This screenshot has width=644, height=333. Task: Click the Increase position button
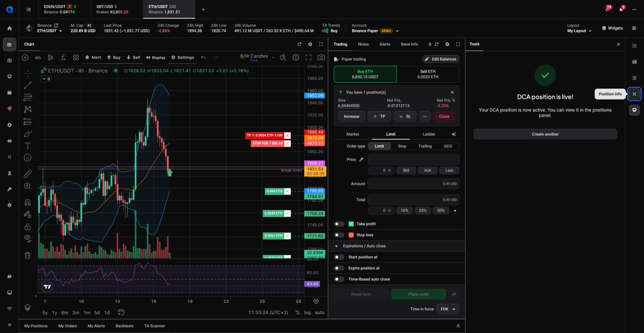(351, 116)
